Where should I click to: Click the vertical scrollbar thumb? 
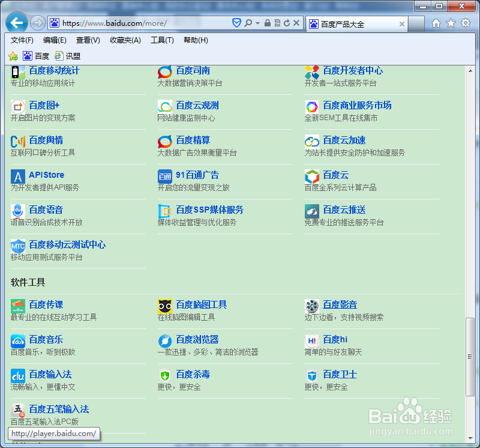click(x=470, y=357)
